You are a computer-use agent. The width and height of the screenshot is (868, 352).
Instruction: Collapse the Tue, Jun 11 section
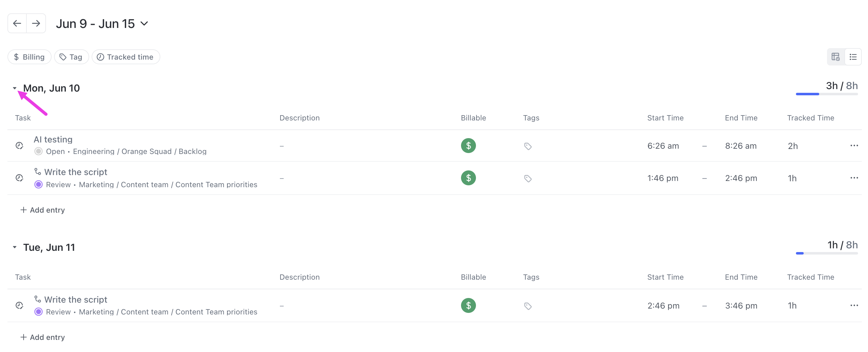[15, 247]
